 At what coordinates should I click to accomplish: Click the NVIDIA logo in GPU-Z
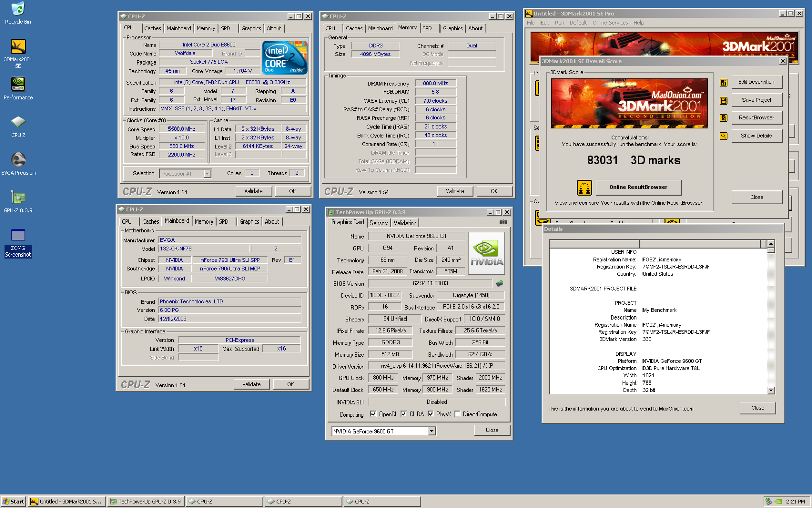click(487, 253)
